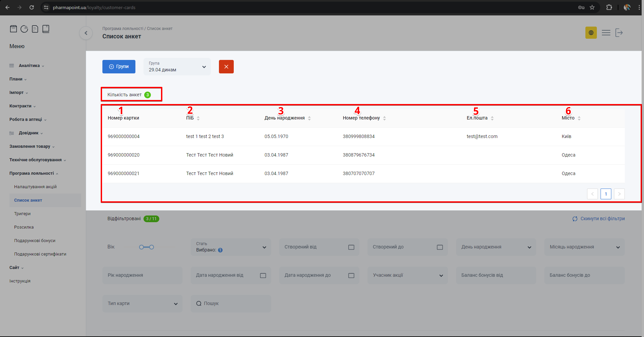
Task: Click the yellow globe language icon
Action: [591, 33]
